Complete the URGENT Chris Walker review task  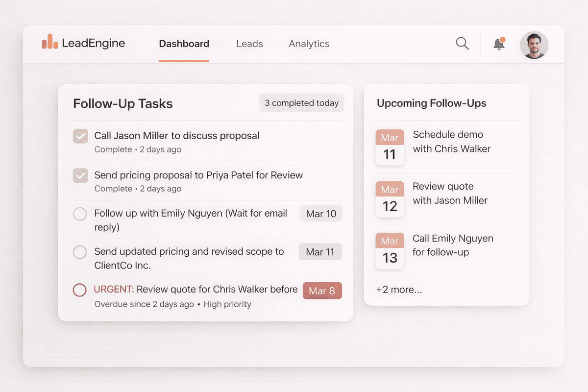tap(80, 290)
